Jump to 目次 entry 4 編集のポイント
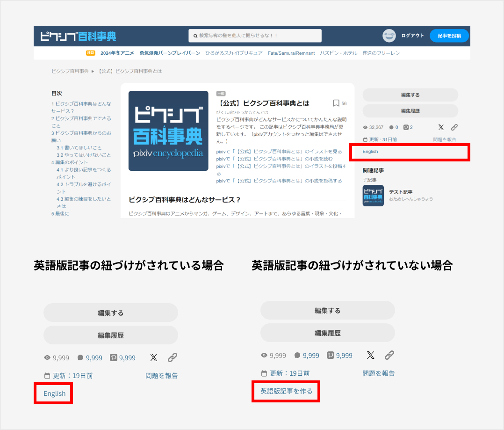 (x=69, y=162)
